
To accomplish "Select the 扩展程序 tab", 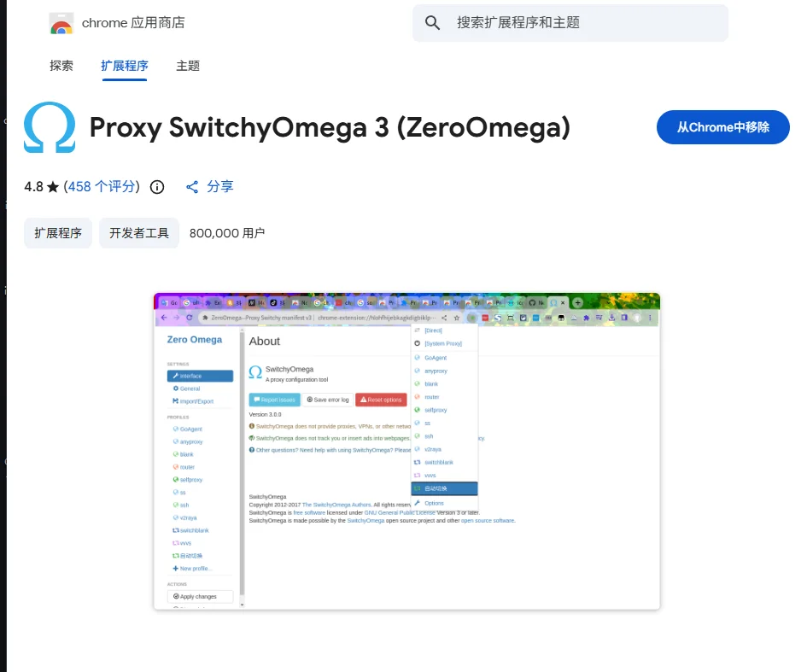I will click(125, 66).
